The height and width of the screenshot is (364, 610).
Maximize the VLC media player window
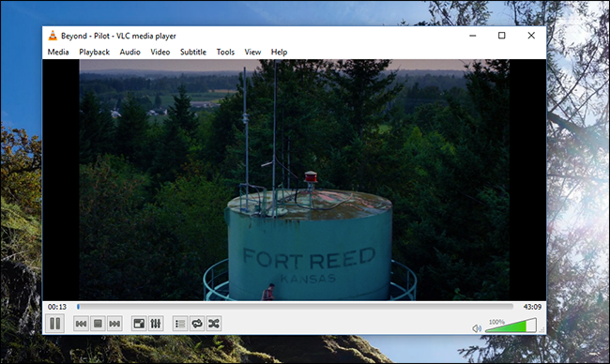[x=502, y=36]
